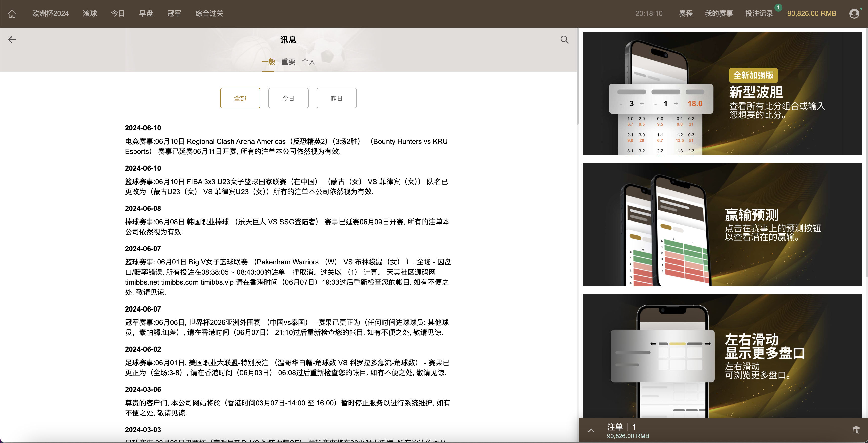The height and width of the screenshot is (443, 868).
Task: Open the account profile icon
Action: click(x=854, y=13)
